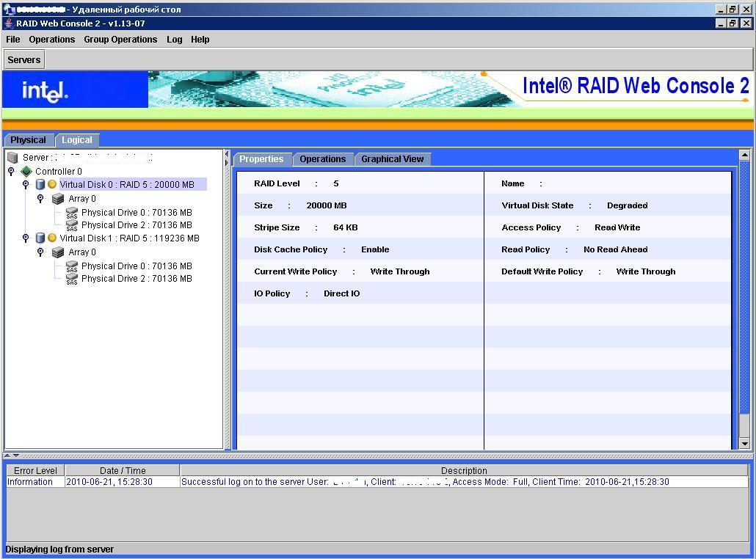Open the Log menu
The height and width of the screenshot is (559, 756).
(174, 40)
